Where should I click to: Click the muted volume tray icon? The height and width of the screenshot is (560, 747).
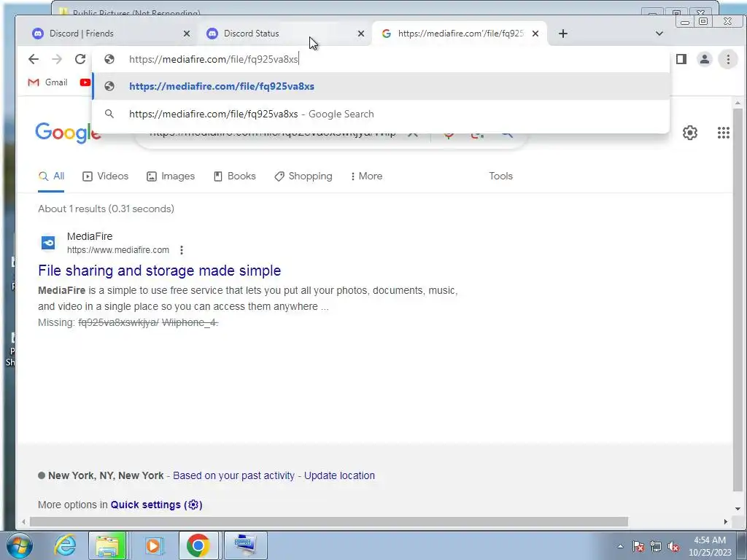[x=673, y=547]
